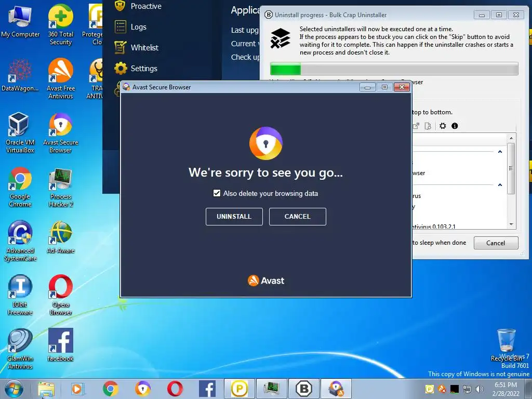The image size is (532, 399).
Task: Switch to Bulk Crap Uninstaller taskbar button
Action: (303, 389)
